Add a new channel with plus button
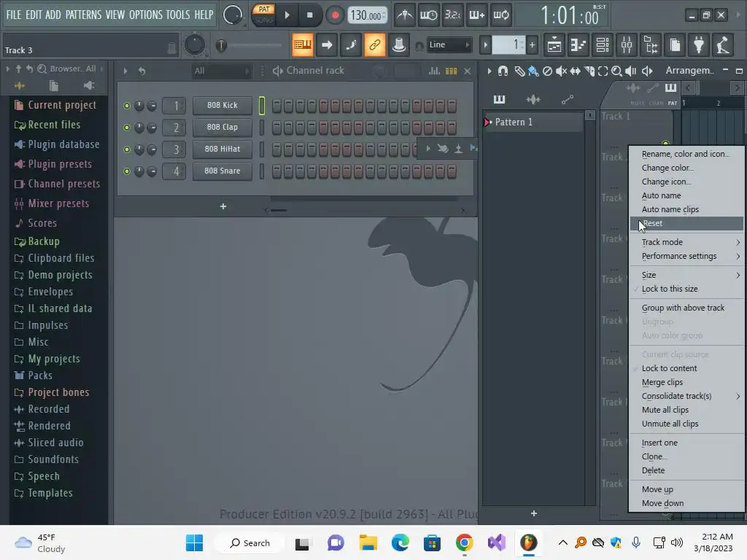 (x=223, y=206)
